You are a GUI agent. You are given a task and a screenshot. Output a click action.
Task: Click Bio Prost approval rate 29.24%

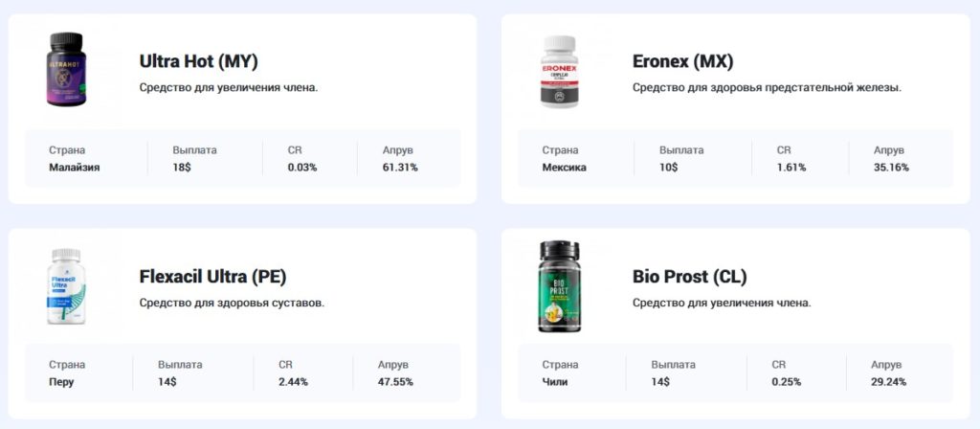click(889, 382)
